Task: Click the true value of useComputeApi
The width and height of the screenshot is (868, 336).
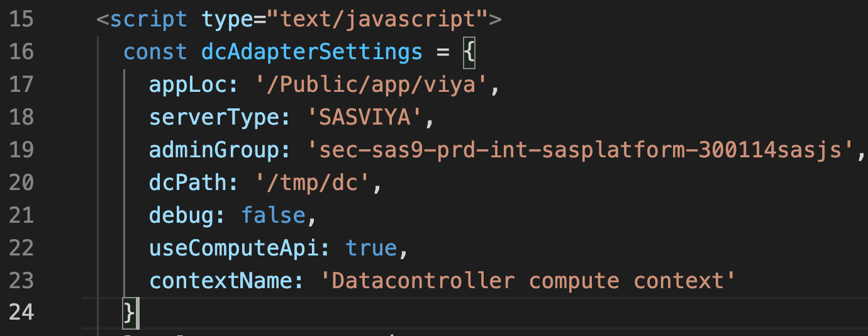Action: coord(371,248)
